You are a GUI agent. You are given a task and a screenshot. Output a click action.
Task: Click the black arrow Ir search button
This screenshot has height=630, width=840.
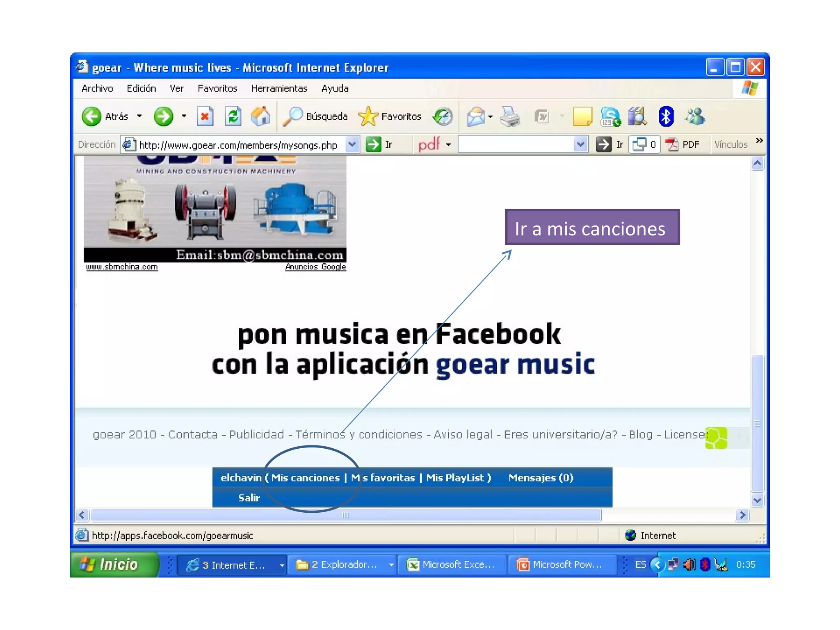(x=610, y=144)
